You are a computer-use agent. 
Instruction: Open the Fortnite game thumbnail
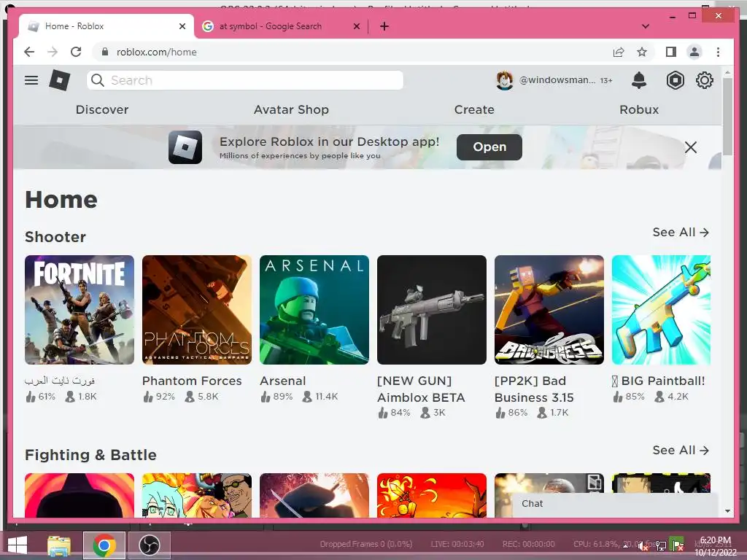[80, 310]
